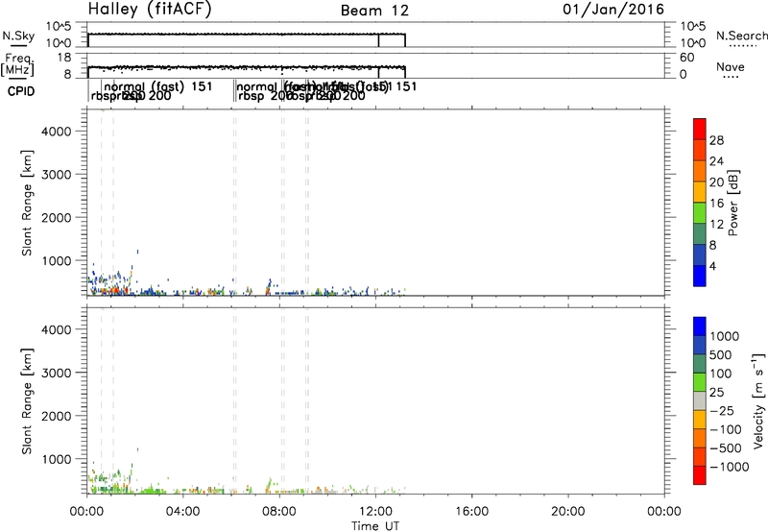Pick the light green 25–100 Velocity colorbar segment
Screen dimensions: 768x532
(x=700, y=382)
